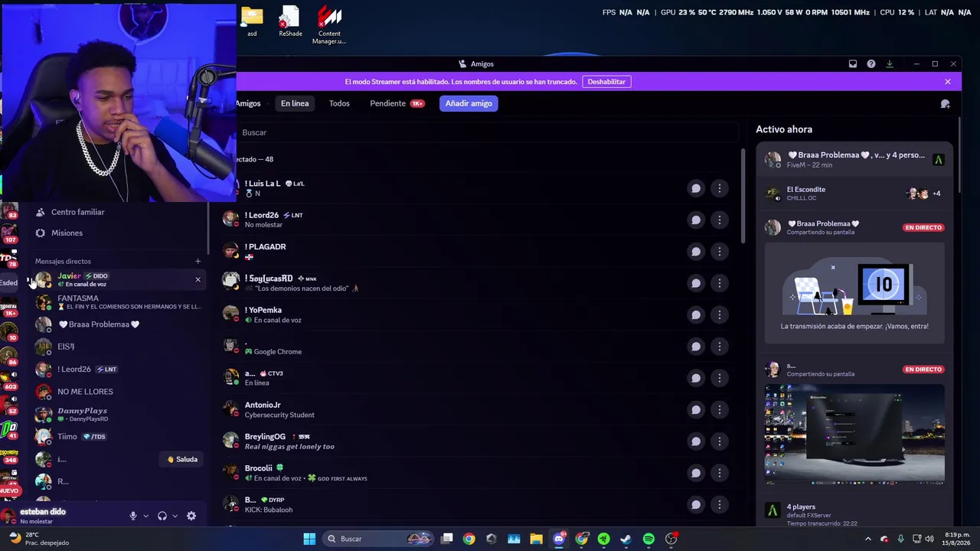Dismiss the Streamer mode banner

pyautogui.click(x=948, y=82)
